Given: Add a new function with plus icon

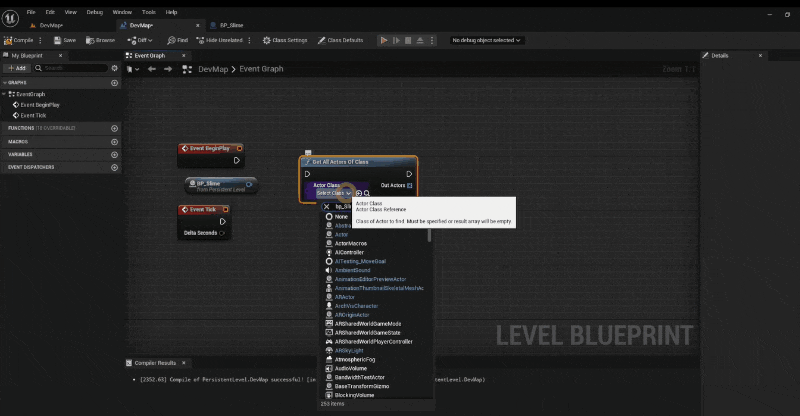Looking at the screenshot, I should (x=114, y=128).
